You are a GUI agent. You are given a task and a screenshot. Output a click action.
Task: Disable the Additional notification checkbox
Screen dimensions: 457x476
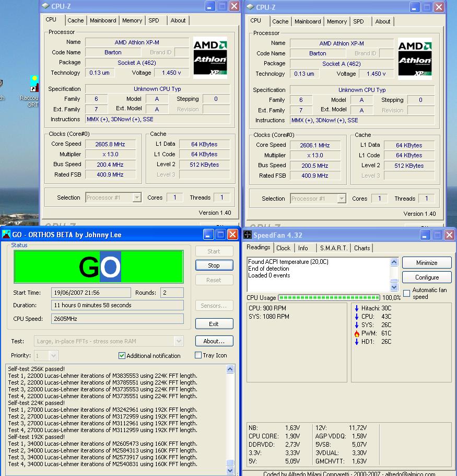[122, 356]
